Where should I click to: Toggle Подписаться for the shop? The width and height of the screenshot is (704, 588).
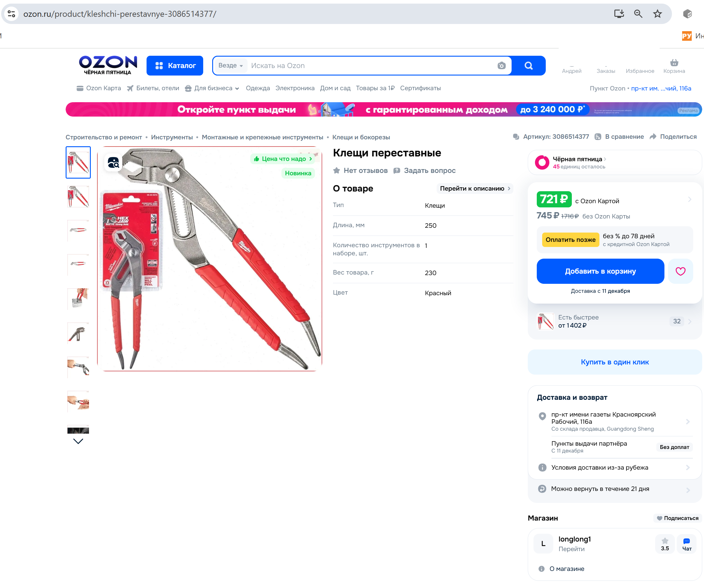pos(678,518)
